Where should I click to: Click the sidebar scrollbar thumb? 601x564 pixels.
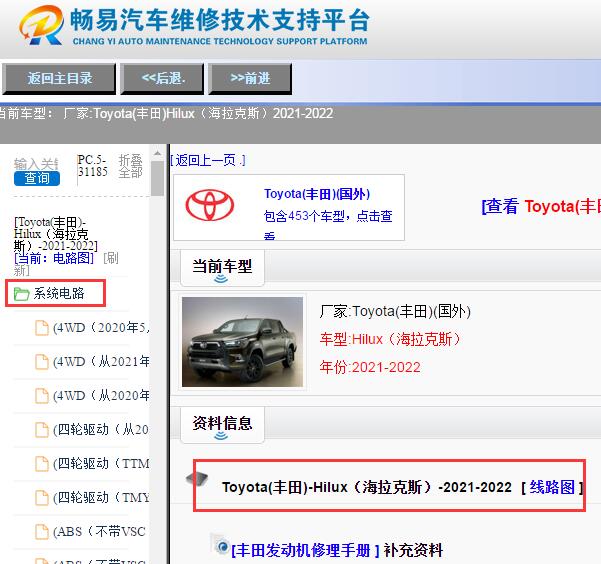pos(157,178)
